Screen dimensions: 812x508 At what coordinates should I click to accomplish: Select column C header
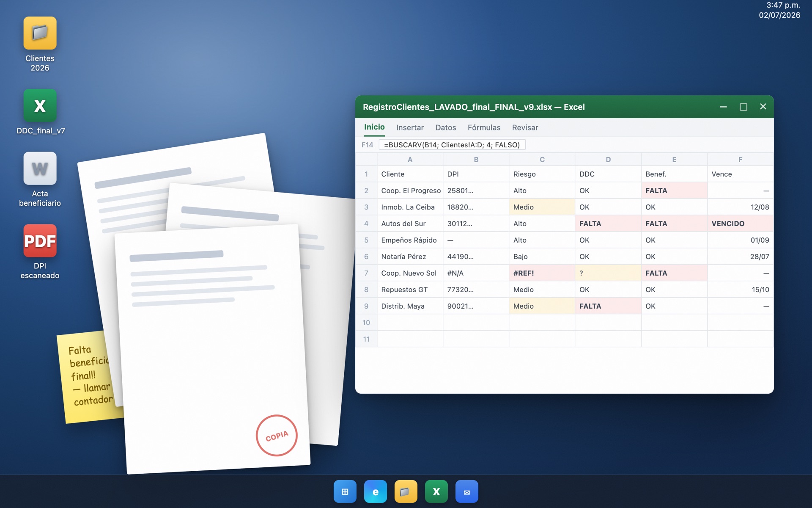pos(542,159)
